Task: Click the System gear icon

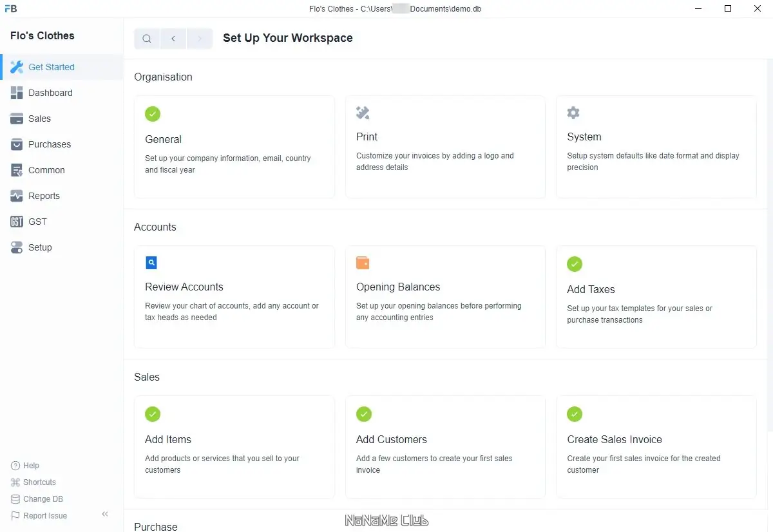Action: point(573,113)
